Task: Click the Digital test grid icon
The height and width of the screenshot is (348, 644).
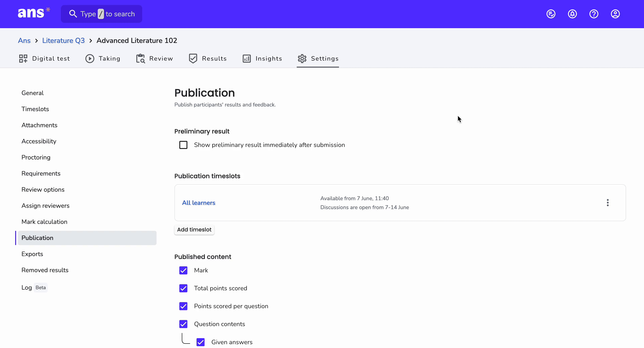Action: click(23, 59)
